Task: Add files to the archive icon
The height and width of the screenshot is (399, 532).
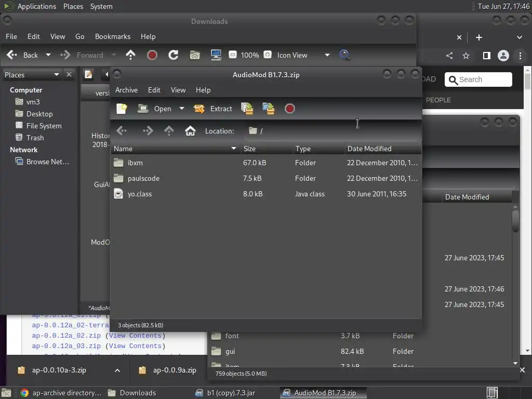Action: point(247,109)
